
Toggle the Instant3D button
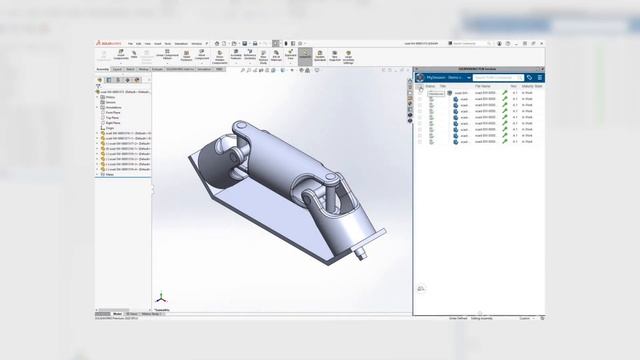[x=305, y=57]
